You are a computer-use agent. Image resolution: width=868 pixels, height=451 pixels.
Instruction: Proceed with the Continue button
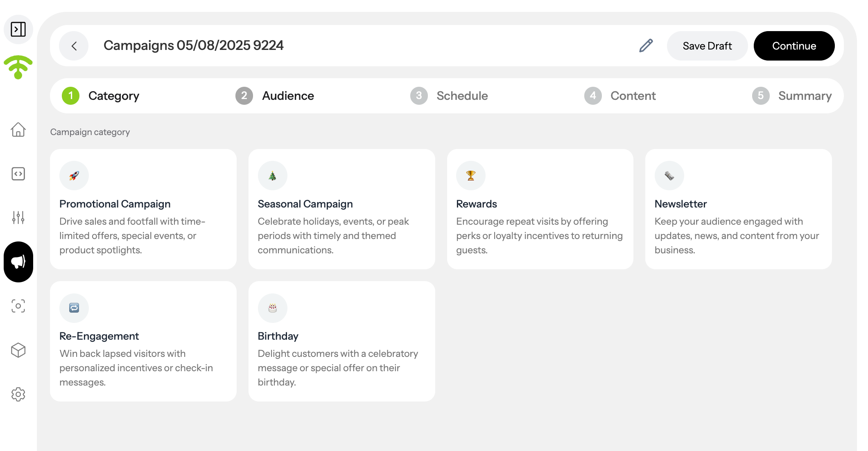794,46
